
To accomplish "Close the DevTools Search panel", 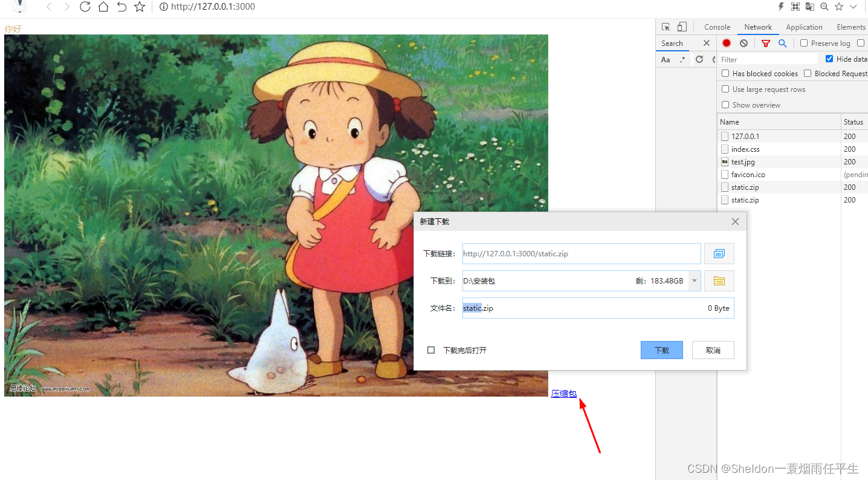I will point(707,43).
